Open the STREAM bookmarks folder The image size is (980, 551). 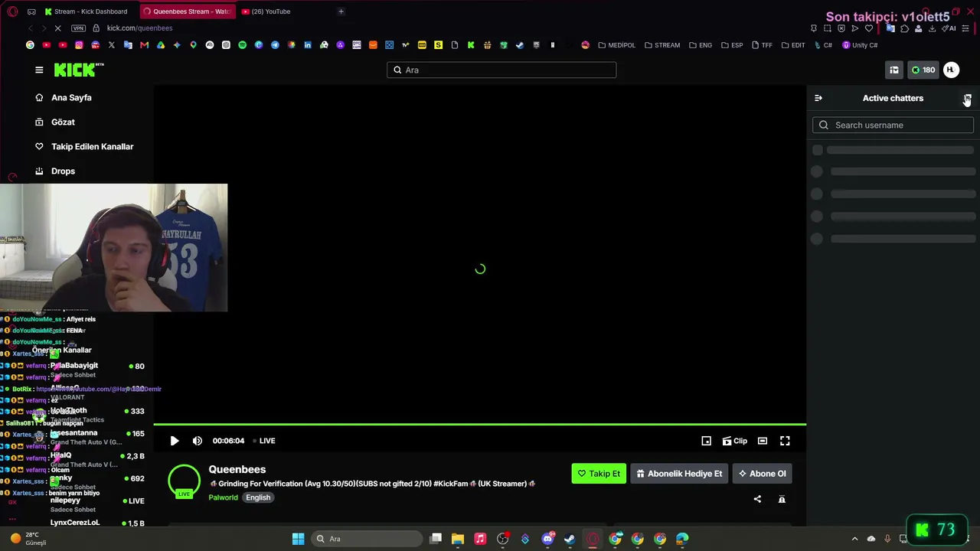coord(662,45)
